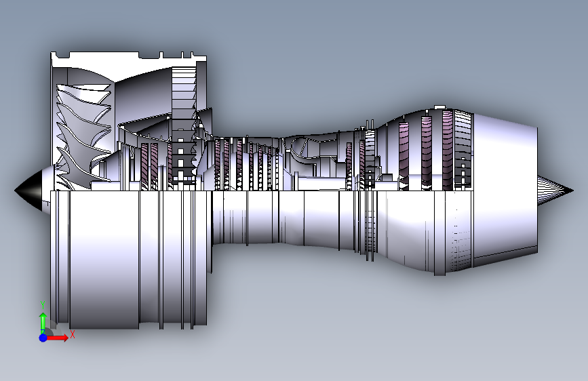Click the blue Z axis ball of the triad
588x381 pixels.
coord(43,338)
